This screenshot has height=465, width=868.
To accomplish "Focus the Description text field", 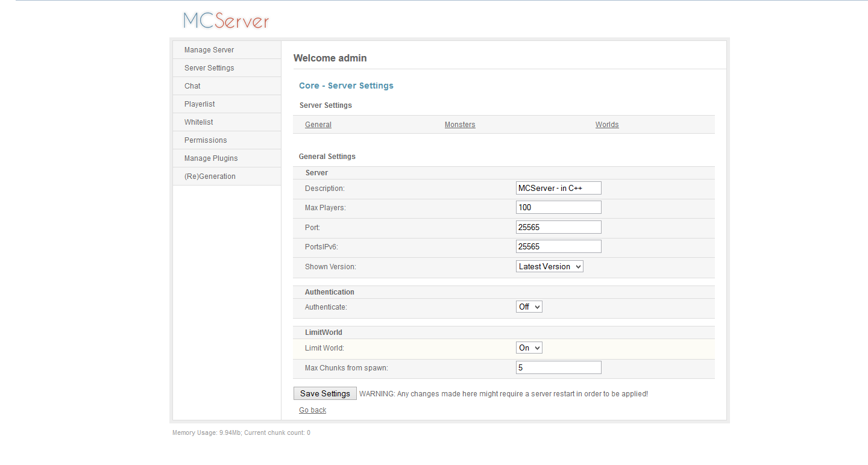I will point(558,188).
